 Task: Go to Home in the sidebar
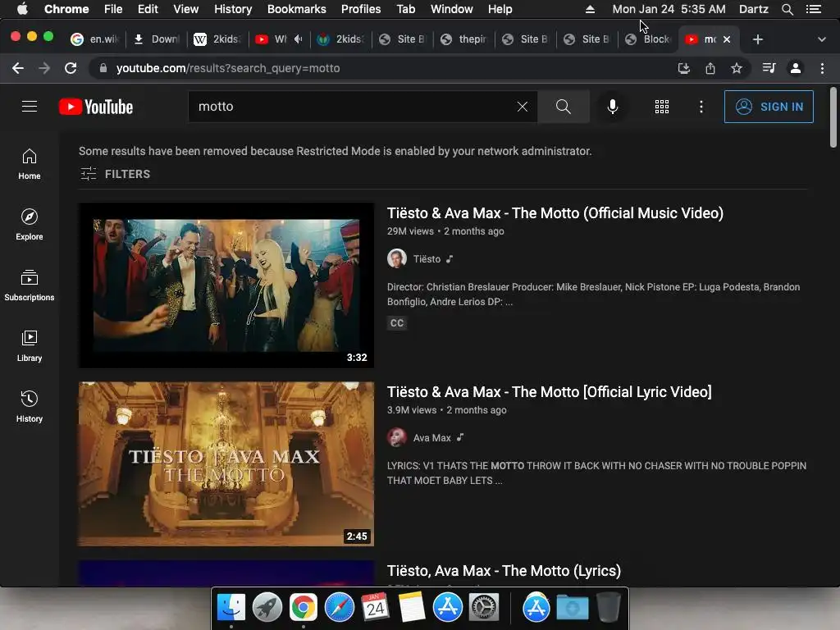click(30, 164)
